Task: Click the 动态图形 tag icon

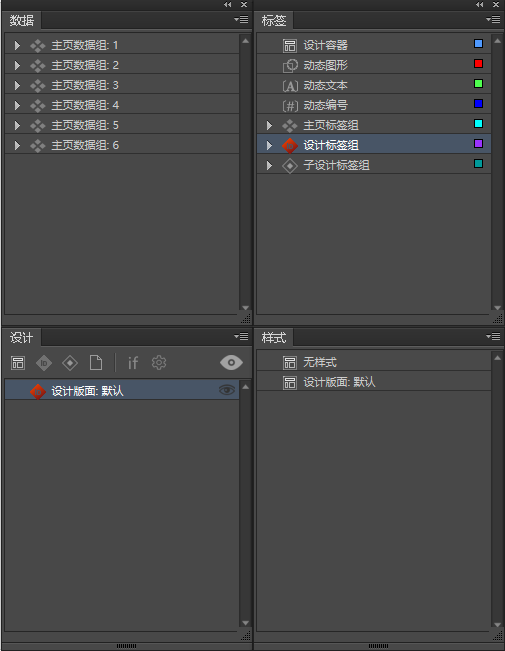Action: (x=290, y=66)
